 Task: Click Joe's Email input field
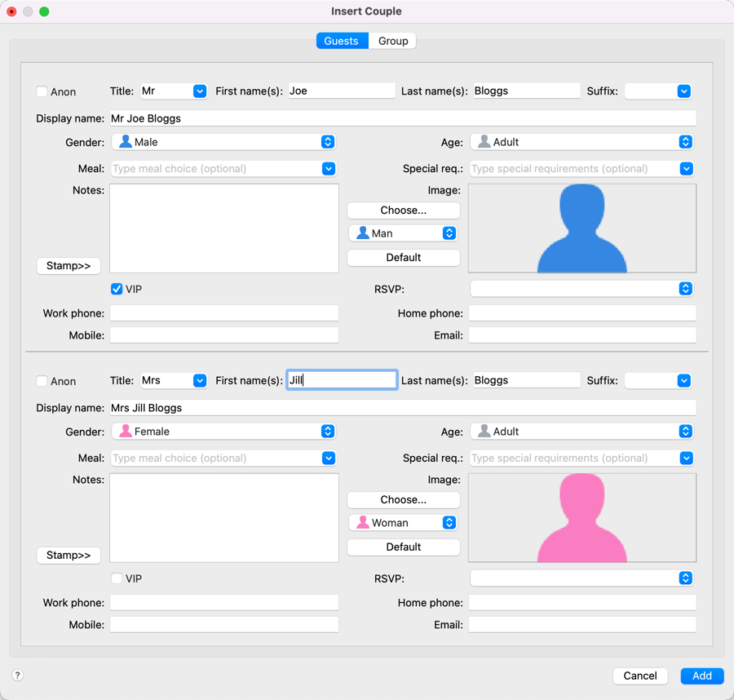point(582,335)
